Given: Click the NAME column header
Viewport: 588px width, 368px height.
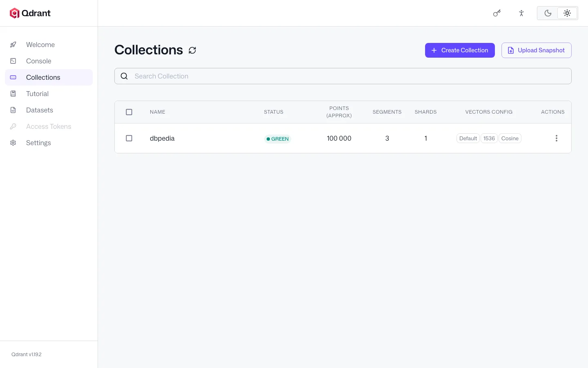Looking at the screenshot, I should point(158,112).
